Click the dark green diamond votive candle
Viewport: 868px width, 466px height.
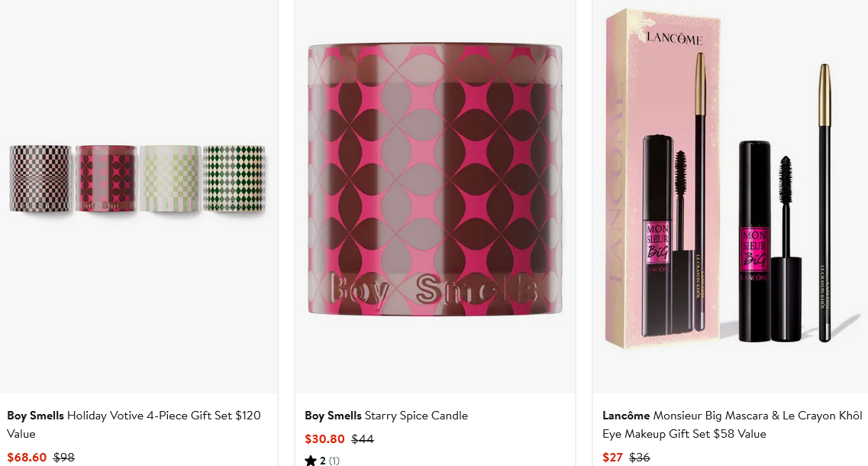tap(234, 178)
